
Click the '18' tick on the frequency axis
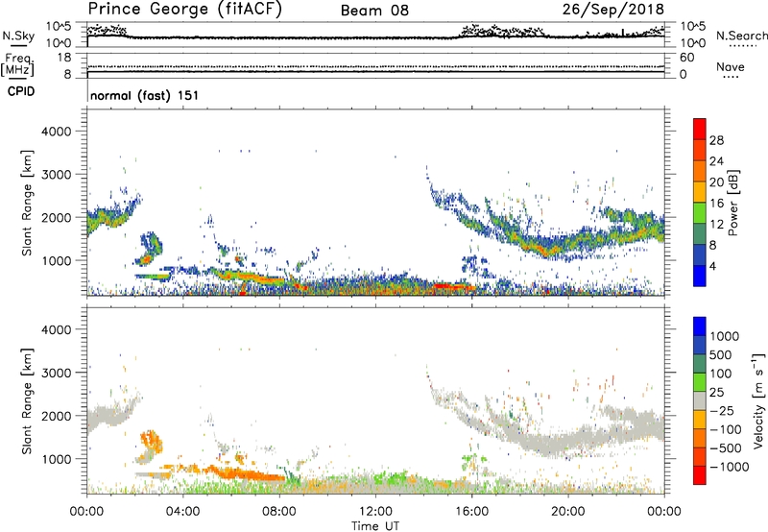(64, 58)
